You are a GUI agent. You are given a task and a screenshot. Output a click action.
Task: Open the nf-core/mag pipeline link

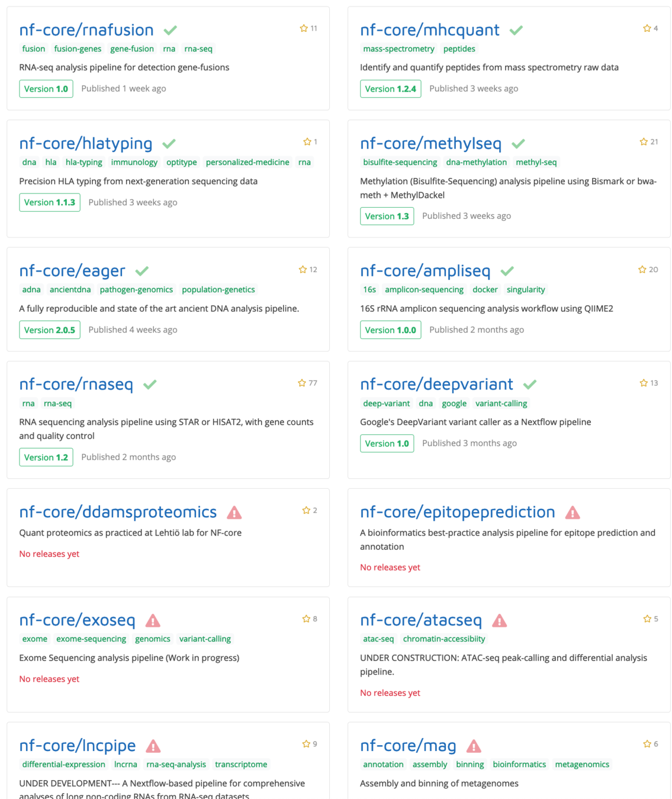point(409,746)
